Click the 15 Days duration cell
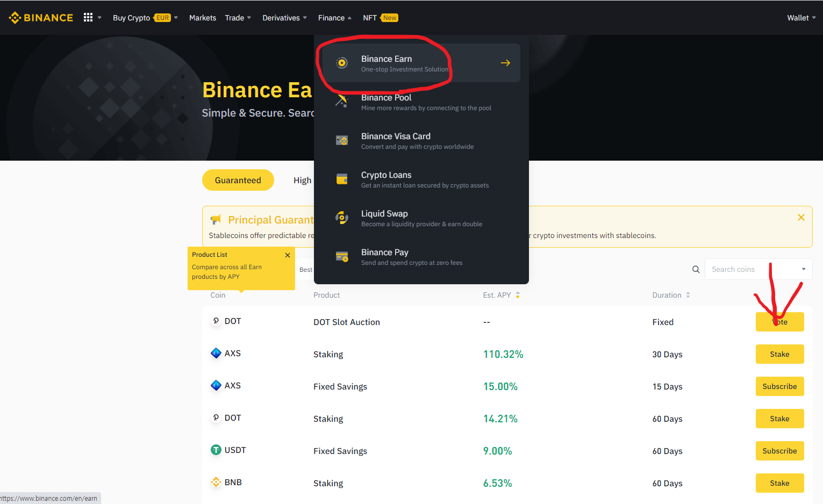Image resolution: width=823 pixels, height=504 pixels. pos(667,386)
